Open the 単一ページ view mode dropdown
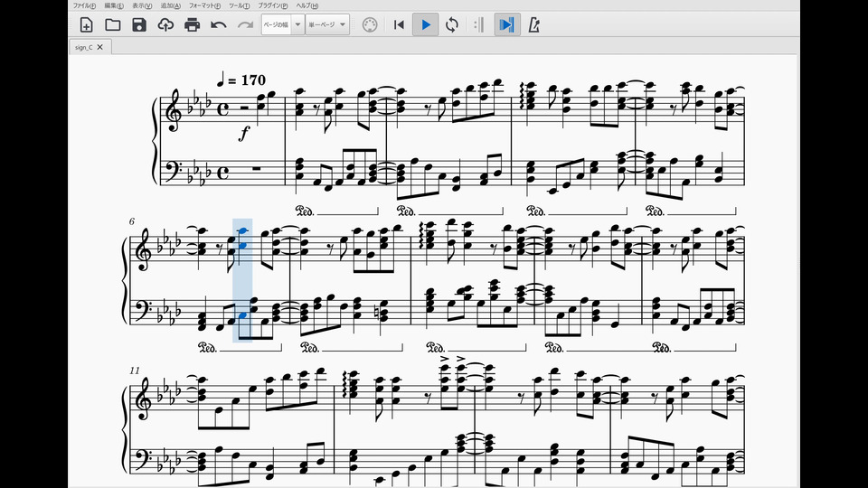 pyautogui.click(x=327, y=25)
